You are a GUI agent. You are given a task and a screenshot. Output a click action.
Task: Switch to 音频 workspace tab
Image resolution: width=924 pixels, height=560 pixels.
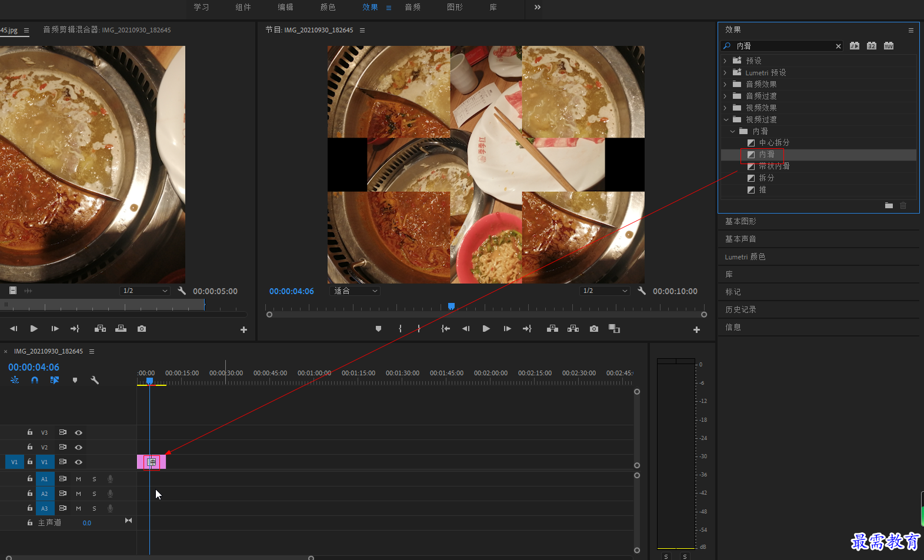412,7
